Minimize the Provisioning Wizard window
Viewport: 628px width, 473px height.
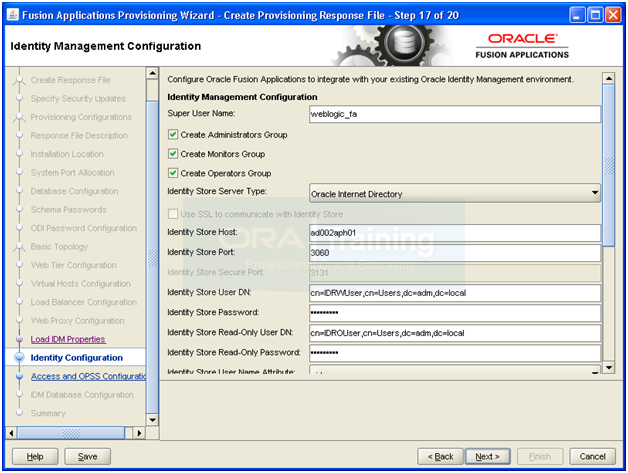(577, 15)
